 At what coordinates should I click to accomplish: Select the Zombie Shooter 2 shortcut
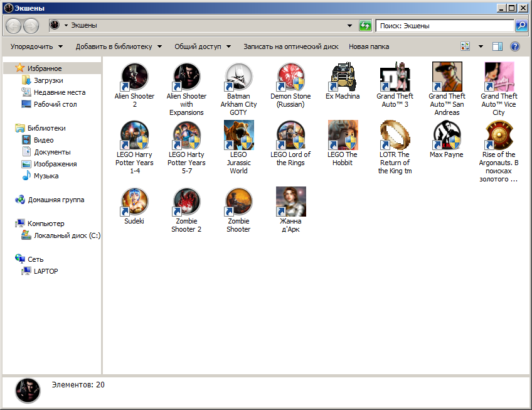[186, 202]
